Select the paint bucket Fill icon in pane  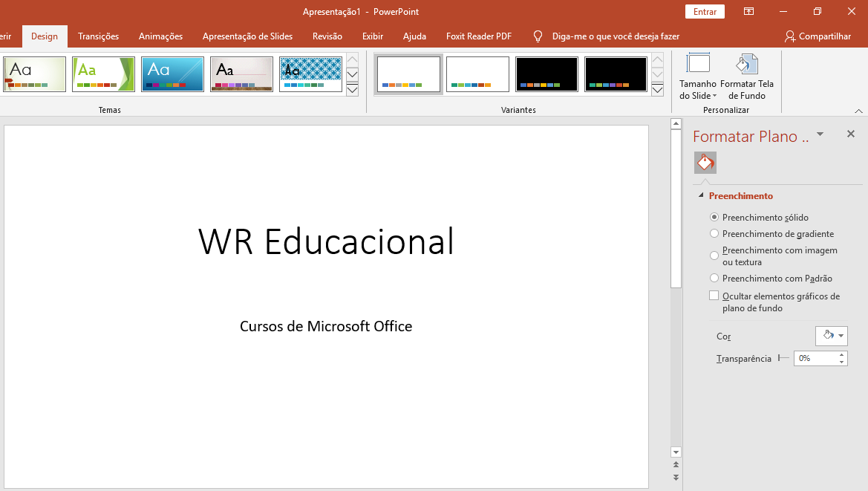(705, 163)
